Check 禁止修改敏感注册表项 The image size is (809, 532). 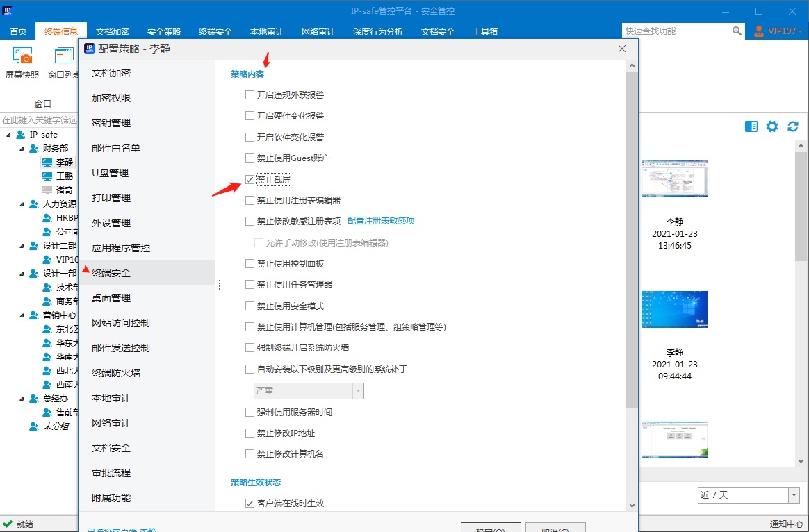(250, 222)
